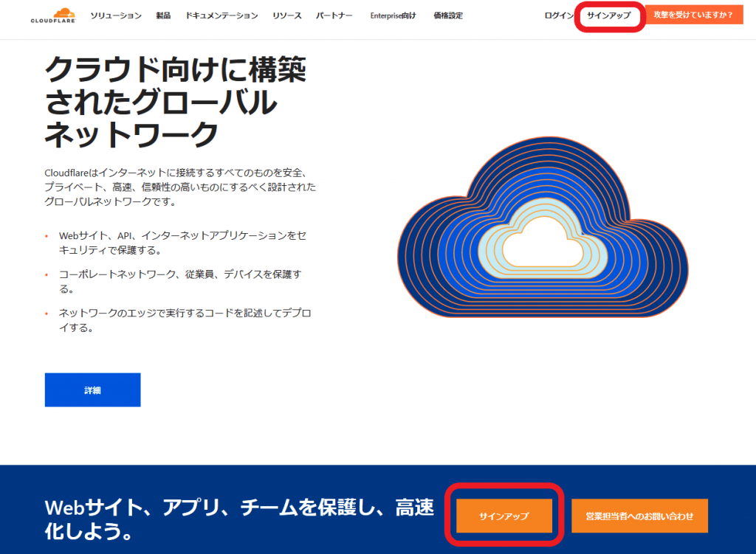Click the ログイン link in the header
This screenshot has height=554, width=756.
pos(558,15)
